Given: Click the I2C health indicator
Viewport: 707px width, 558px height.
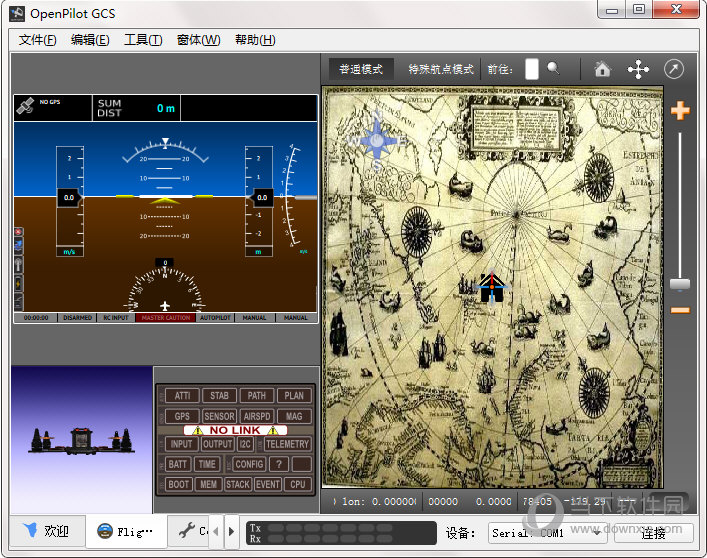Looking at the screenshot, I should click(x=245, y=444).
